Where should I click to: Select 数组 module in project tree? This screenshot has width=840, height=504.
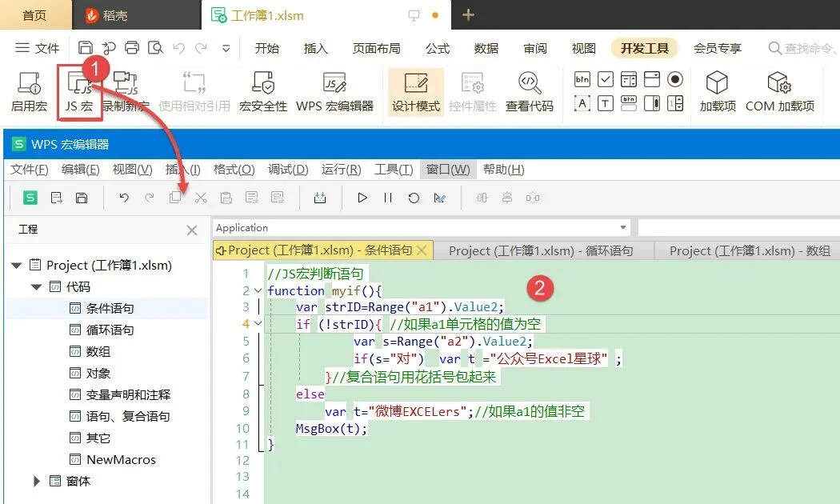98,352
